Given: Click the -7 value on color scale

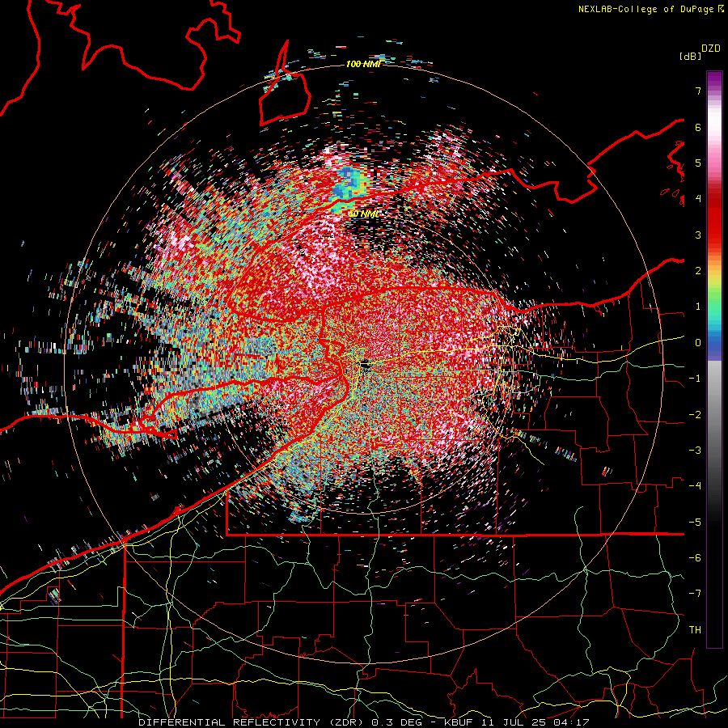Looking at the screenshot, I should [695, 594].
